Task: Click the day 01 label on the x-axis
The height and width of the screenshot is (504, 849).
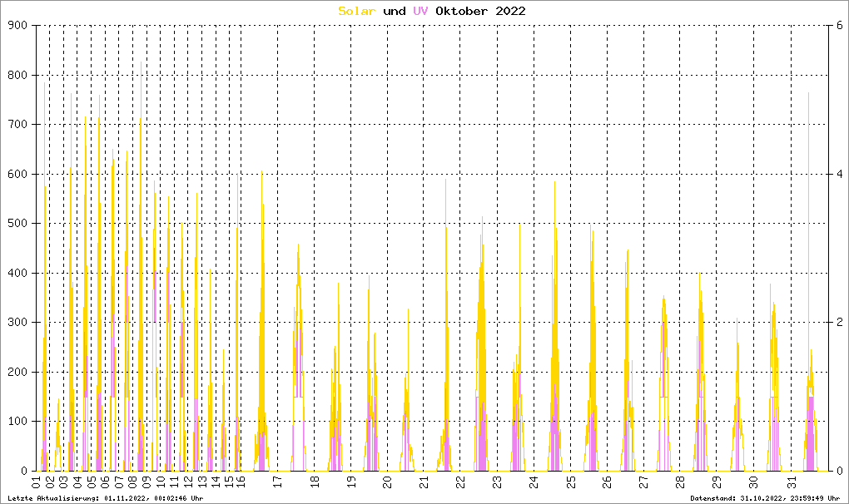Action: (x=37, y=482)
